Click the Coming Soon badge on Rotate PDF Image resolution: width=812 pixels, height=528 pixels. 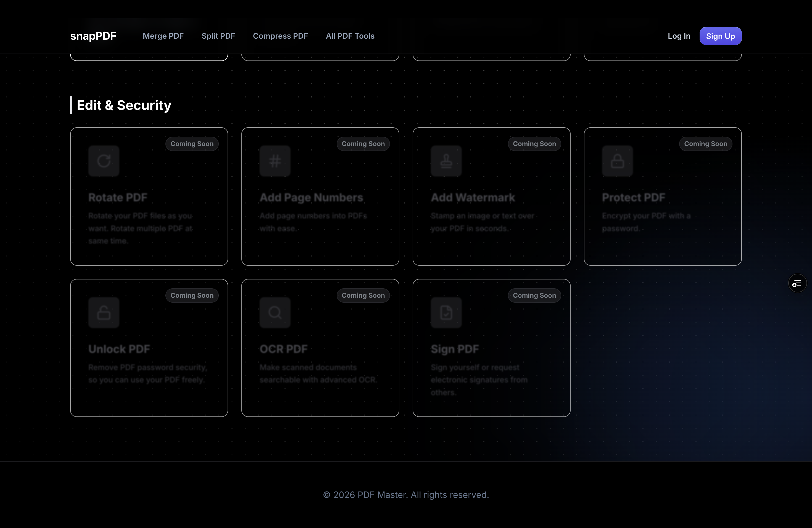coord(192,144)
